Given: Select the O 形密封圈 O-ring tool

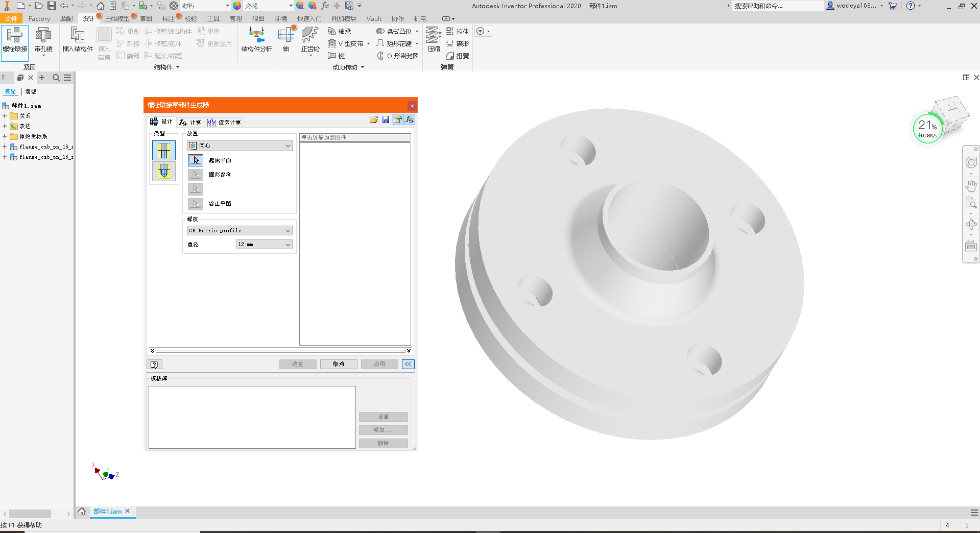Looking at the screenshot, I should (397, 56).
